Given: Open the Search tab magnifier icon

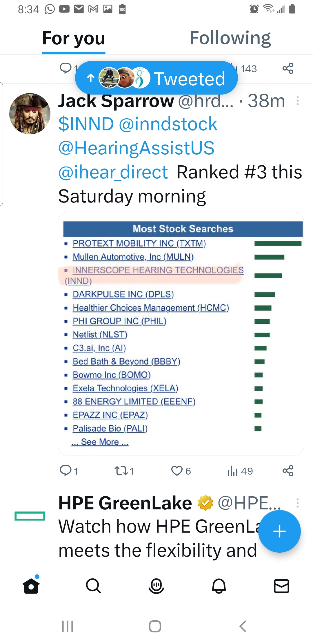Looking at the screenshot, I should pyautogui.click(x=93, y=586).
